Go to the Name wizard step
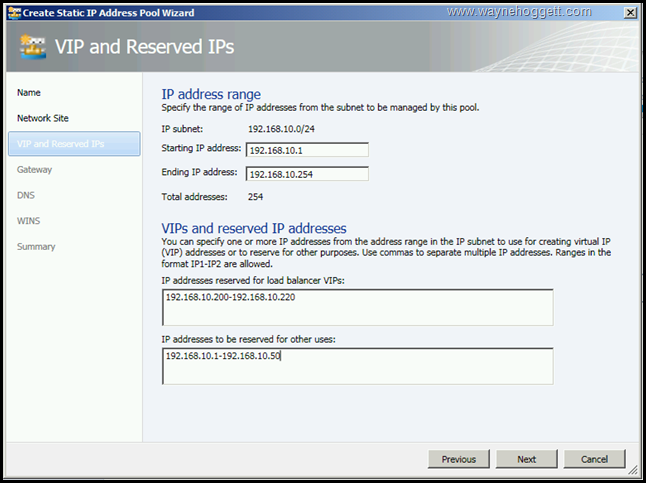646x483 pixels. (29, 93)
